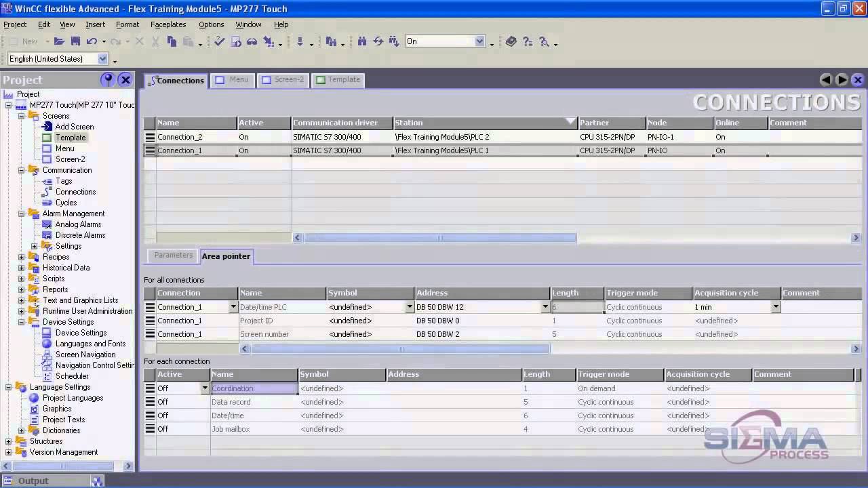This screenshot has width=868, height=488.
Task: Click the replace arrows icon
Action: [x=378, y=41]
